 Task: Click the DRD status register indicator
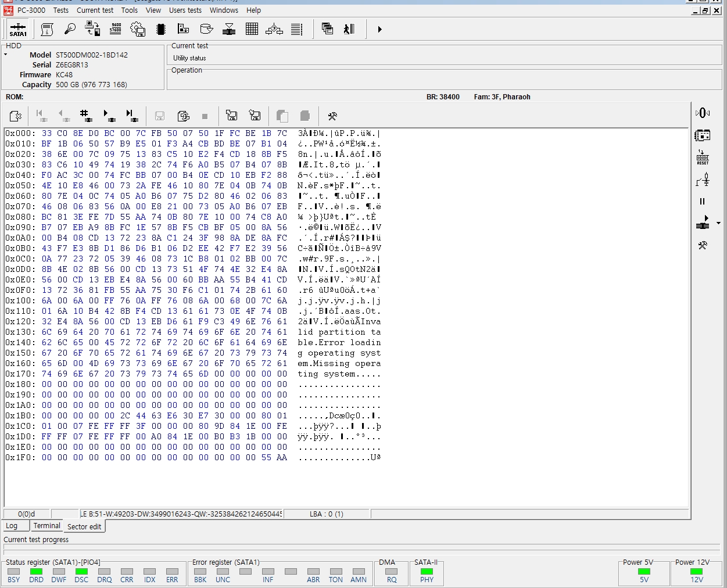(x=36, y=572)
